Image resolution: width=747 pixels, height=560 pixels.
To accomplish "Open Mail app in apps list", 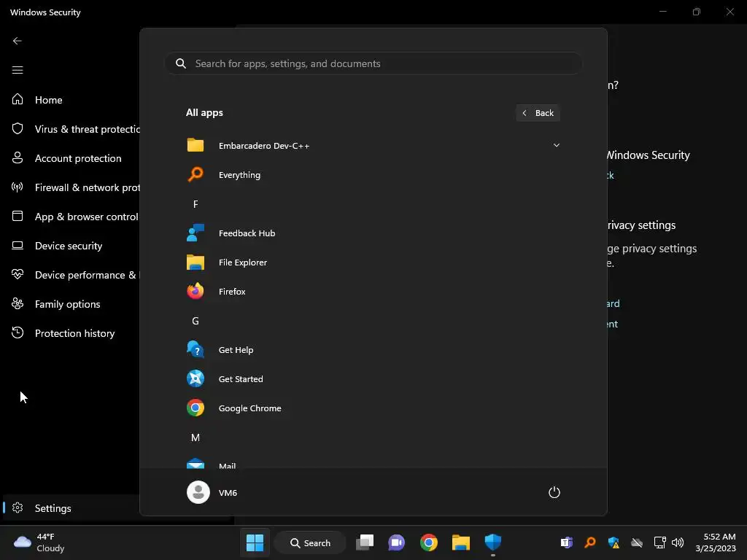I will (x=373, y=463).
